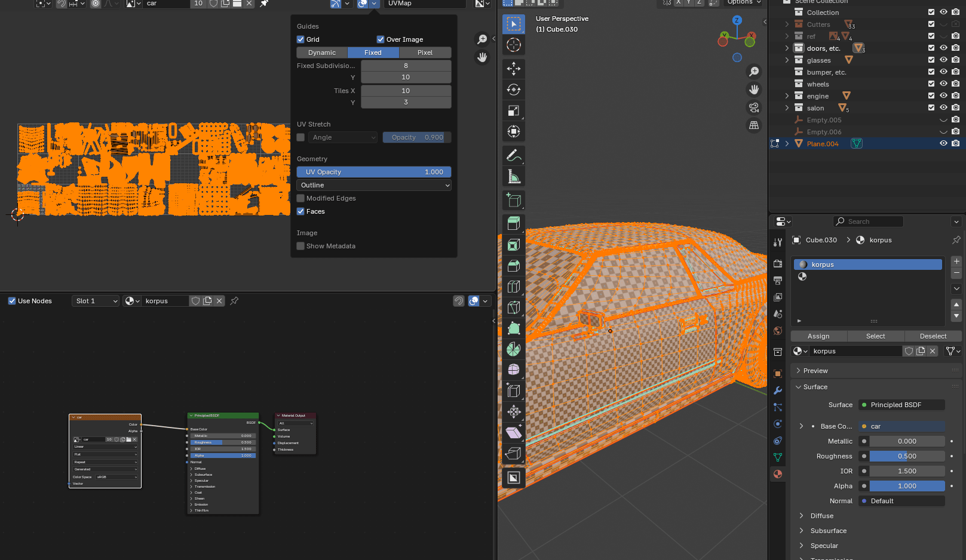Open the Slot 1 dropdown
Viewport: 966px width, 560px height.
click(x=96, y=301)
